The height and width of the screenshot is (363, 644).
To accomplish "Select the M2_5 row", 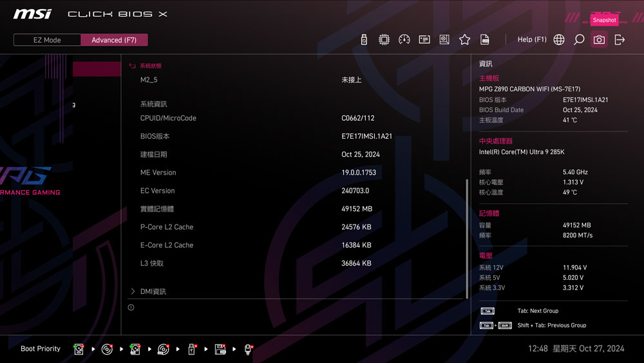I will [296, 80].
